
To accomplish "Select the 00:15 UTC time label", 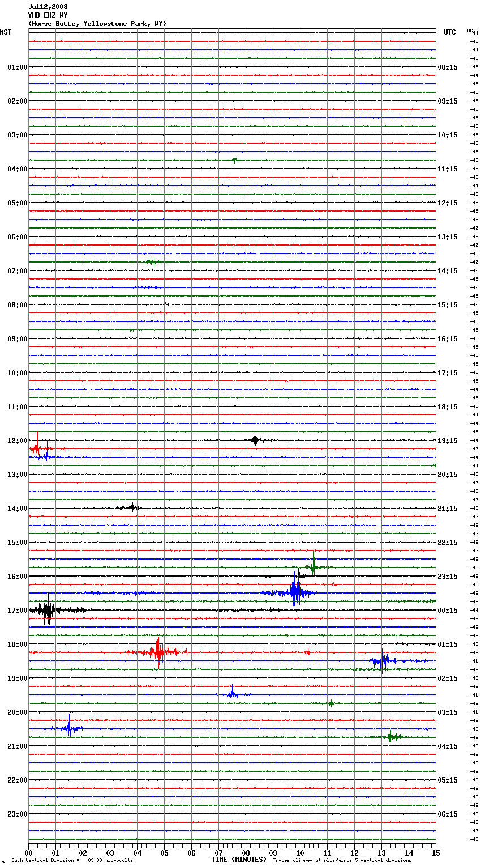I will [x=448, y=611].
